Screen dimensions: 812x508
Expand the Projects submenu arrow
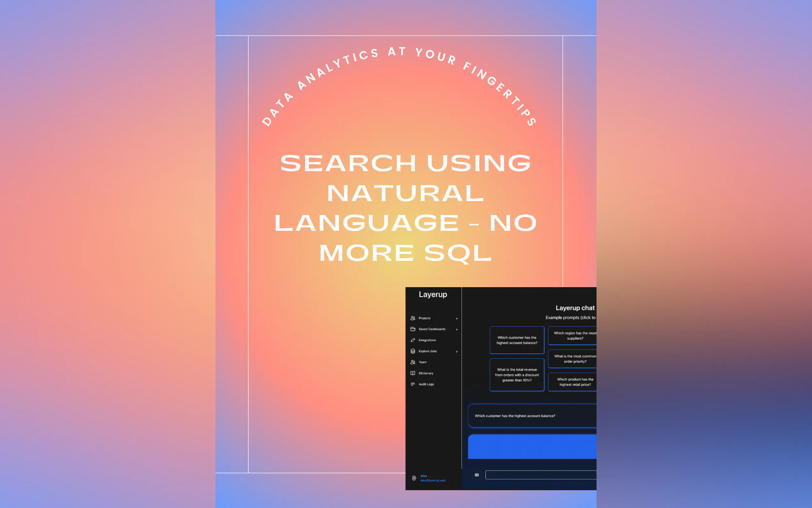coord(457,318)
